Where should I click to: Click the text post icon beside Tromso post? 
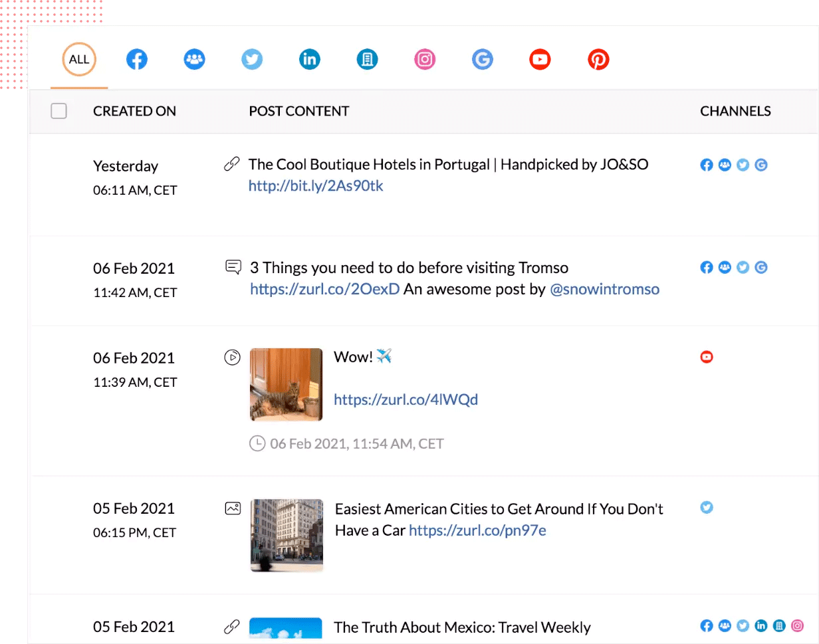233,268
